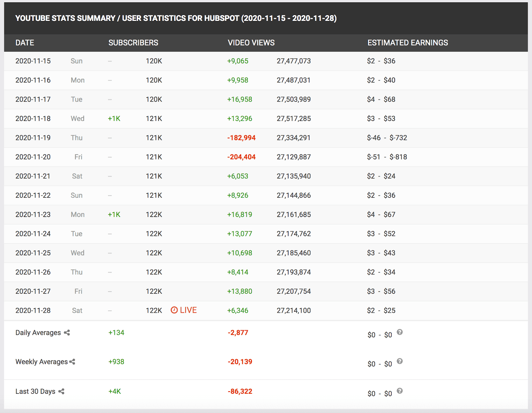Click the YouTube Stats Summary title
This screenshot has height=413, width=532.
click(176, 18)
